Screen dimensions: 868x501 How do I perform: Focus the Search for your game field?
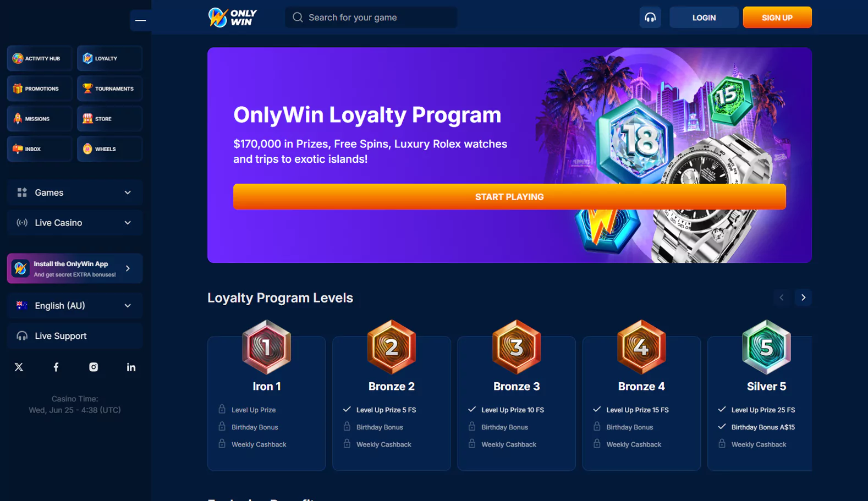pos(371,18)
